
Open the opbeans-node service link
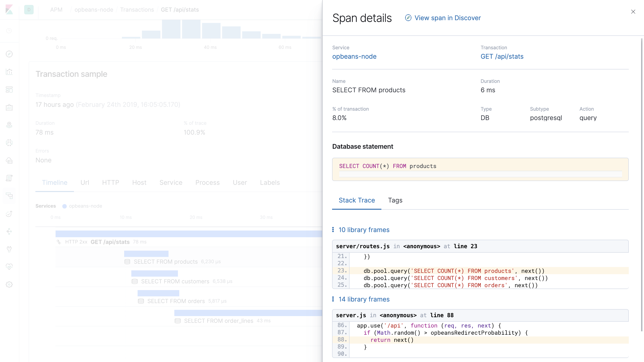(354, 56)
